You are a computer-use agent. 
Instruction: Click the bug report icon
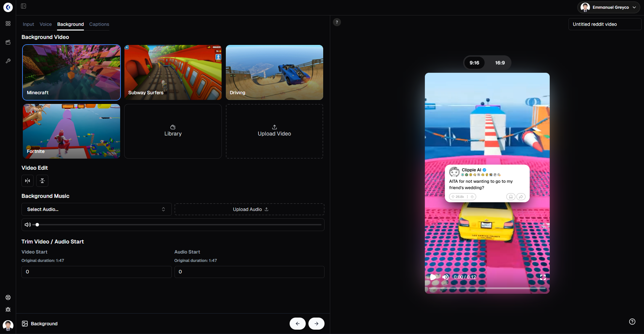[8, 310]
